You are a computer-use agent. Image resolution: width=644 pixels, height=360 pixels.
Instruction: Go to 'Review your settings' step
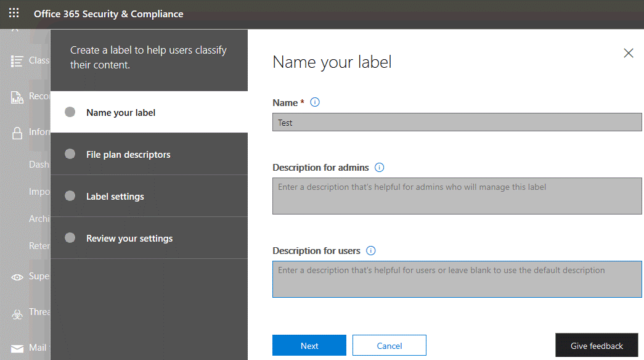pyautogui.click(x=129, y=239)
